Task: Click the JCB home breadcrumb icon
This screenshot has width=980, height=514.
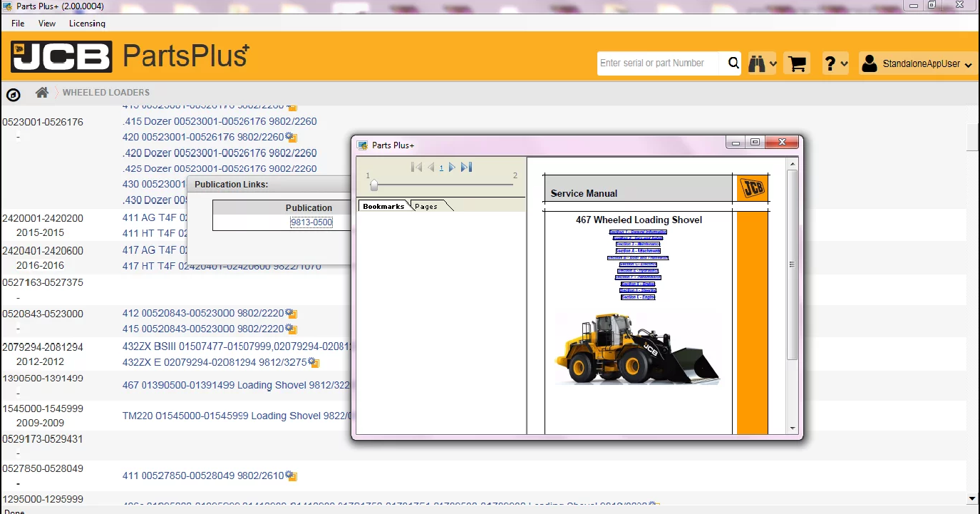Action: (x=41, y=92)
